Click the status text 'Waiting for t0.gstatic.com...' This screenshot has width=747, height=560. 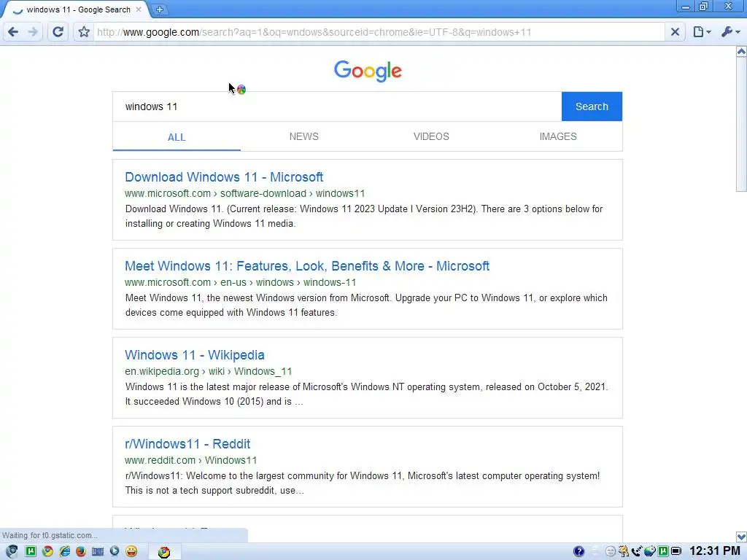[x=50, y=535]
